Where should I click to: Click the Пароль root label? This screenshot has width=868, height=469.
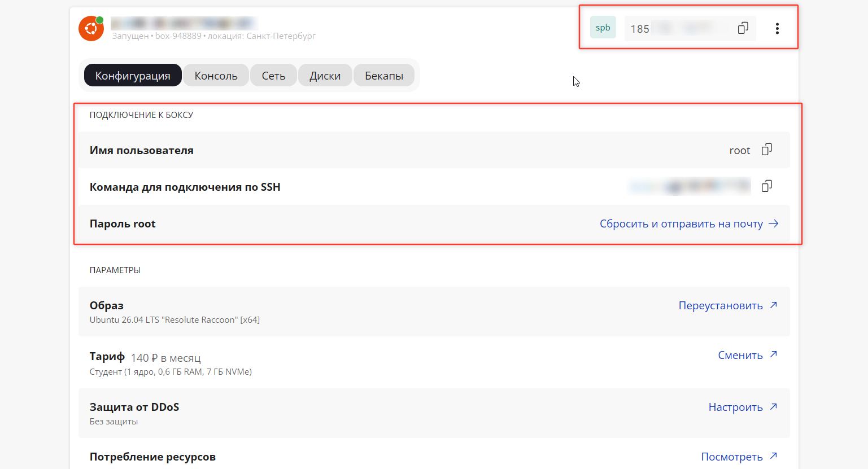click(123, 223)
